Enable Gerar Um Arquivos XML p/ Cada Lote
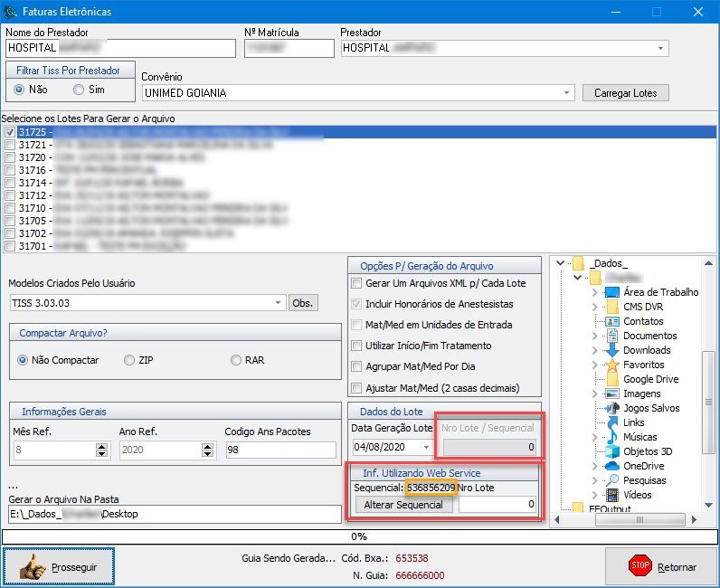The width and height of the screenshot is (720, 588). tap(356, 283)
